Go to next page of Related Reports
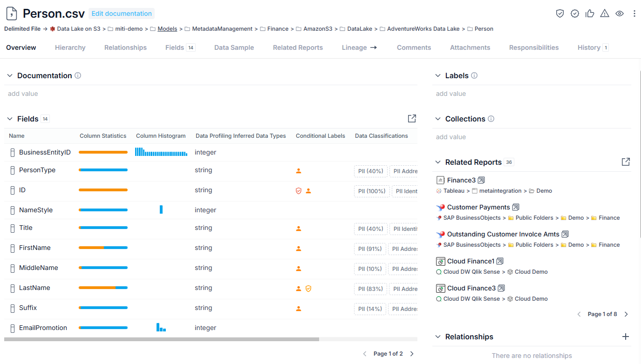The height and width of the screenshot is (364, 641). pyautogui.click(x=626, y=314)
